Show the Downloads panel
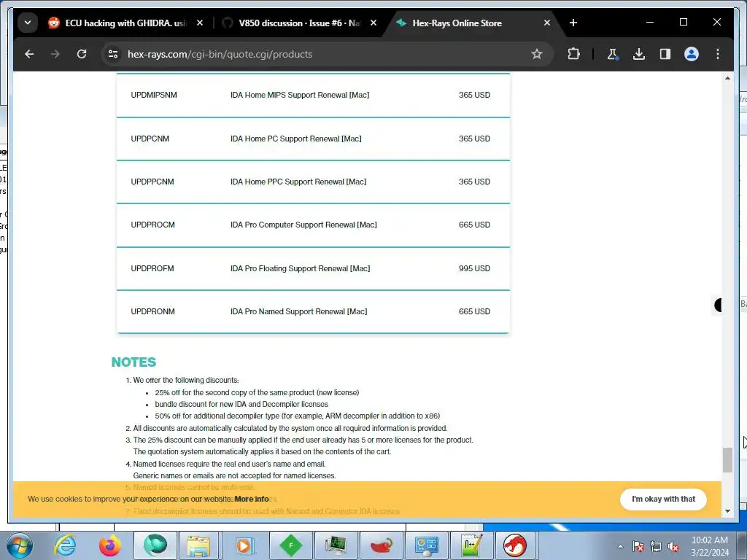The width and height of the screenshot is (747, 560). [639, 54]
